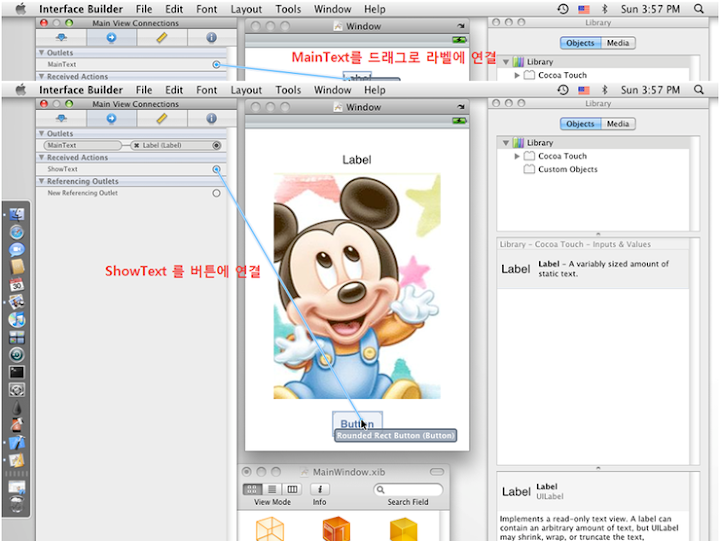Open the Identity inspector info icon
The height and width of the screenshot is (541, 720).
[211, 119]
